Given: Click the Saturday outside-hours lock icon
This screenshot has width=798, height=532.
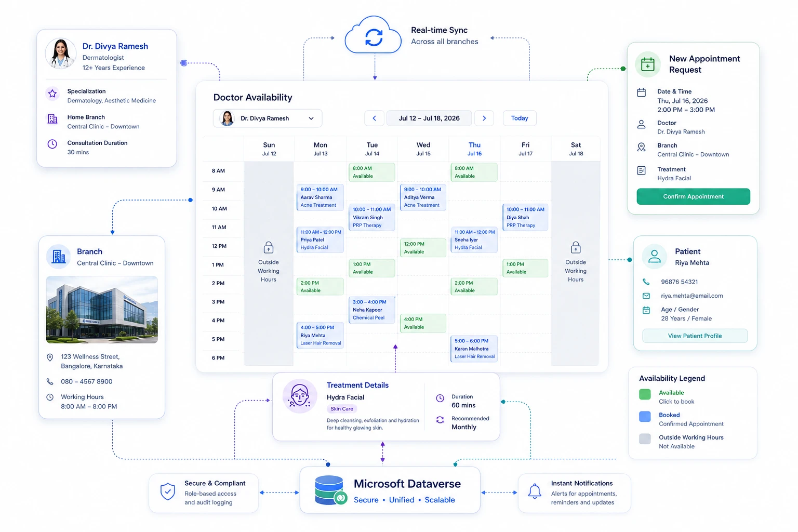Looking at the screenshot, I should pos(576,247).
